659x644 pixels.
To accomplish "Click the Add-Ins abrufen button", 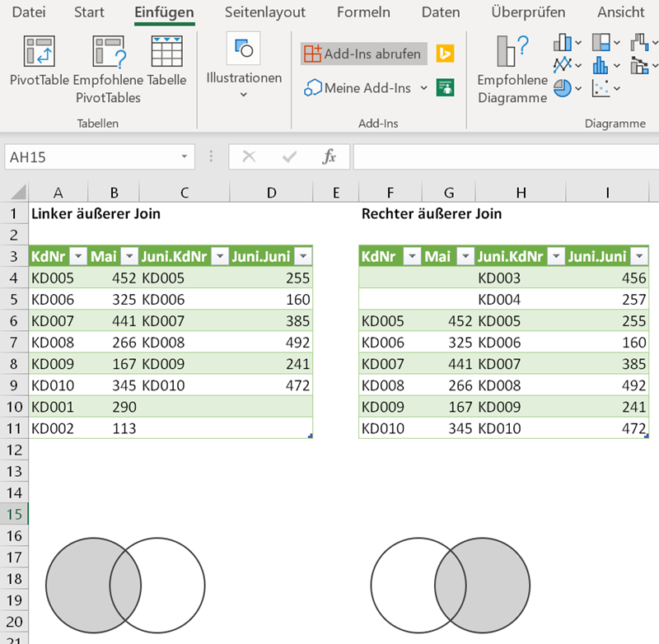I will 363,54.
